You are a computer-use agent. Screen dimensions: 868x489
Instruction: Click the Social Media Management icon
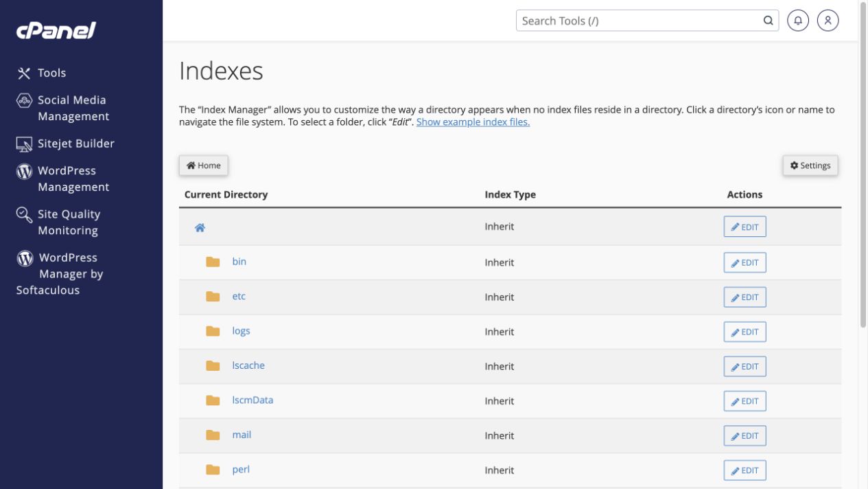pos(24,100)
